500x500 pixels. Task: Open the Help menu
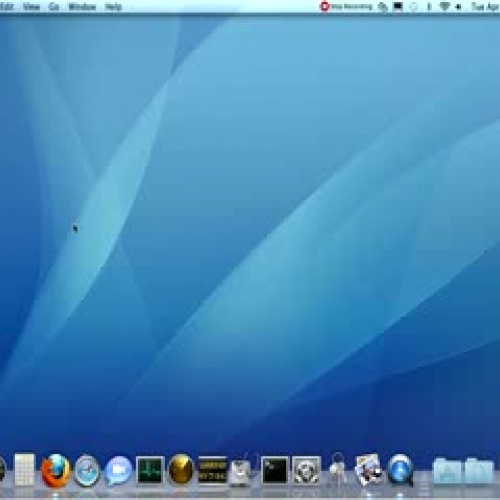(x=113, y=7)
